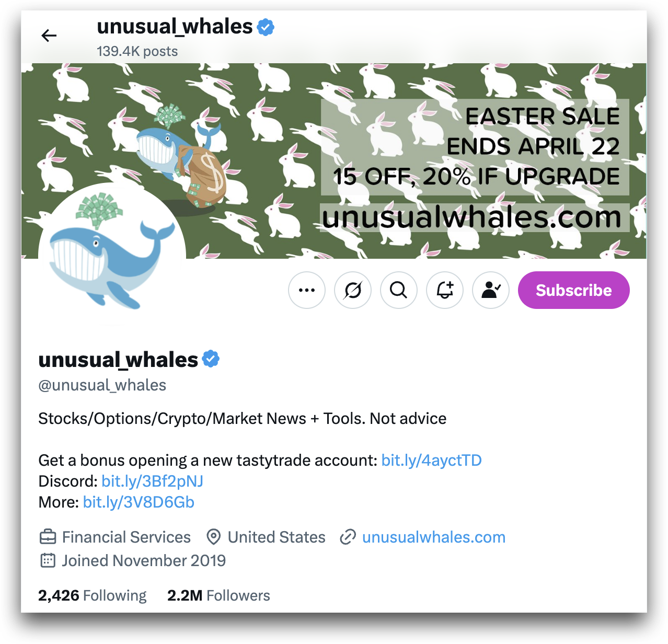Open the three-dot more options menu
The height and width of the screenshot is (644, 668).
point(307,290)
